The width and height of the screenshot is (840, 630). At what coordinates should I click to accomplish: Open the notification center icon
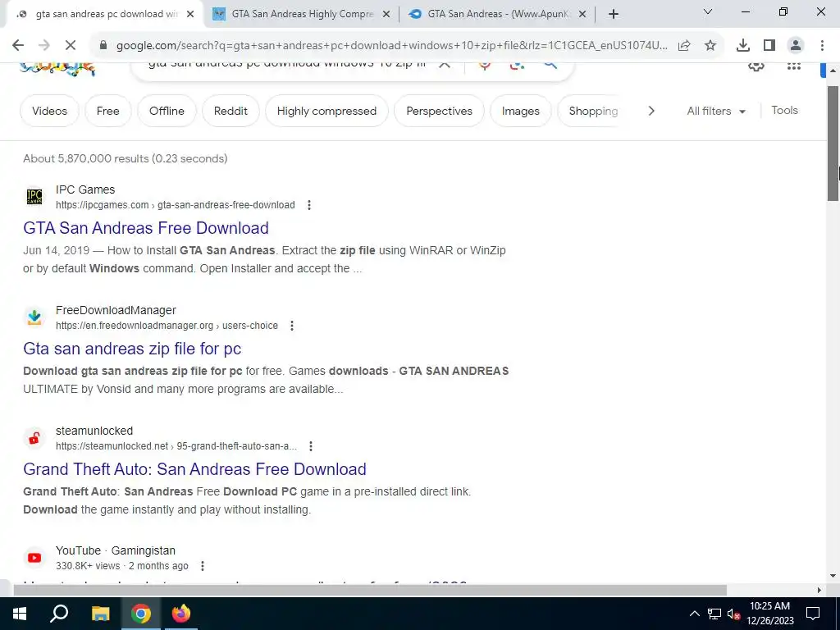[x=813, y=614]
